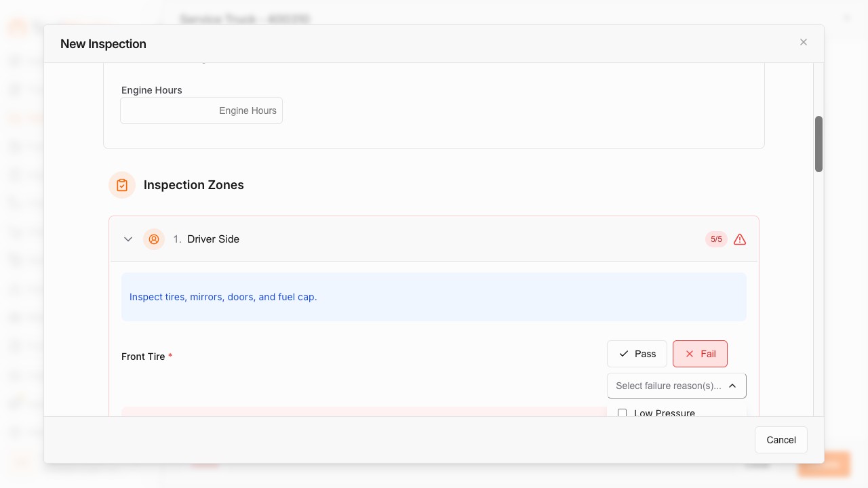The width and height of the screenshot is (868, 488).
Task: Click the dialog's vertical scrollbar thumb
Action: pyautogui.click(x=818, y=144)
